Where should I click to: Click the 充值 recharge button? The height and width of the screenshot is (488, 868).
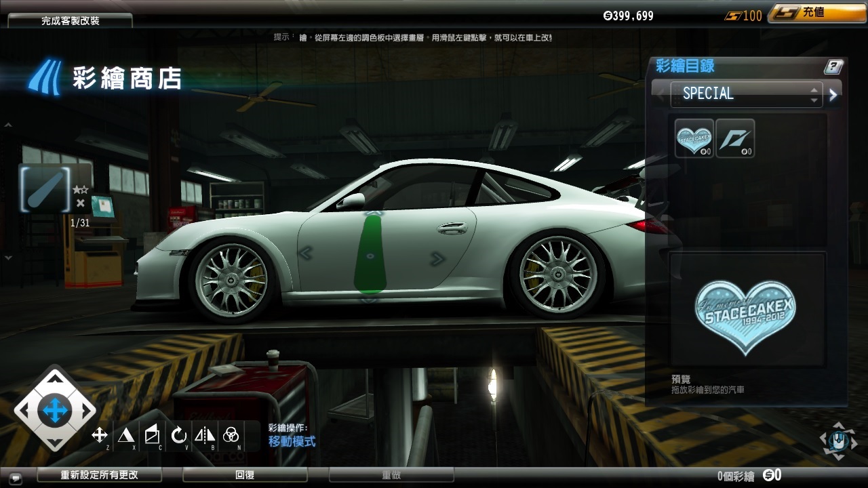click(x=817, y=14)
